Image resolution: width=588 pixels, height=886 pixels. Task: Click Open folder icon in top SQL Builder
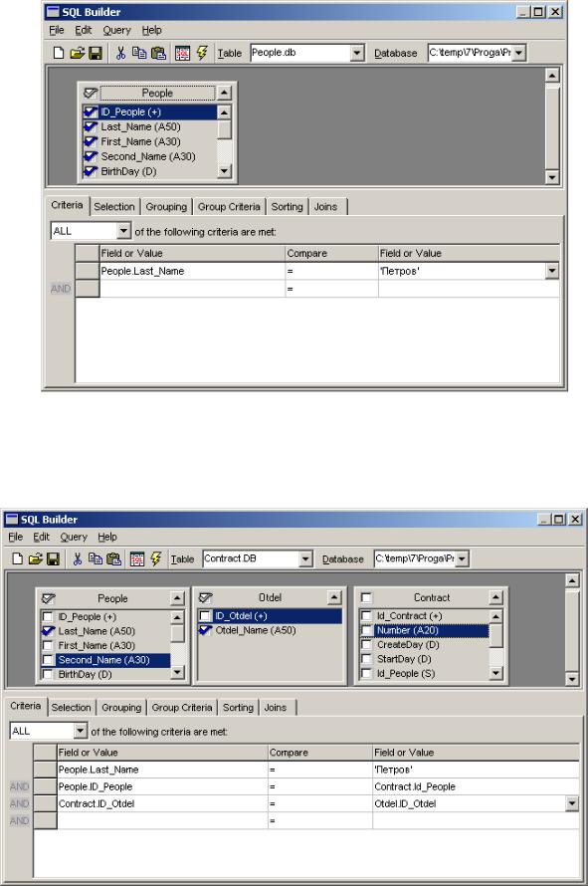coord(77,53)
